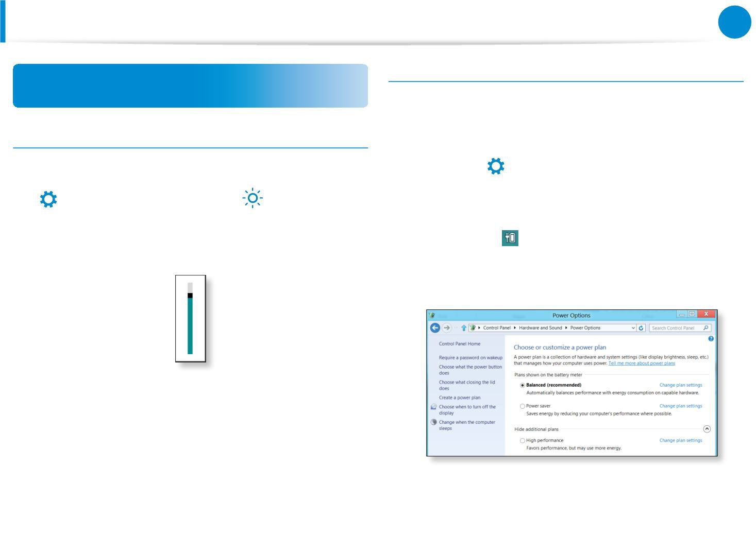Collapse additional plans with the chevron button
Viewport: 756px width, 536px height.
[707, 429]
